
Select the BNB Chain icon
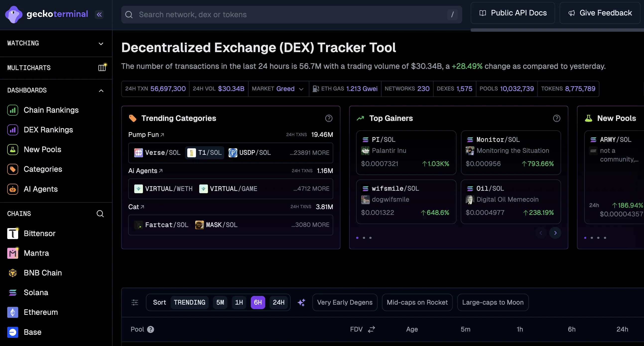point(13,273)
